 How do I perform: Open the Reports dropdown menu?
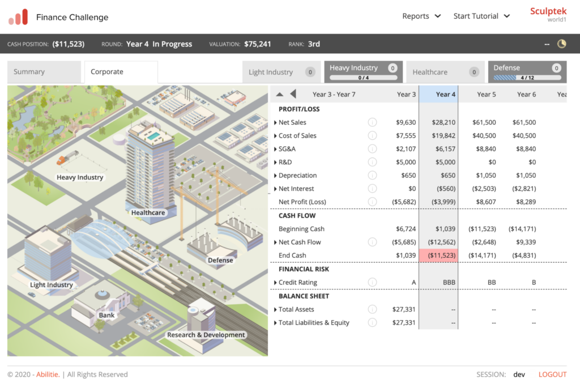[421, 16]
